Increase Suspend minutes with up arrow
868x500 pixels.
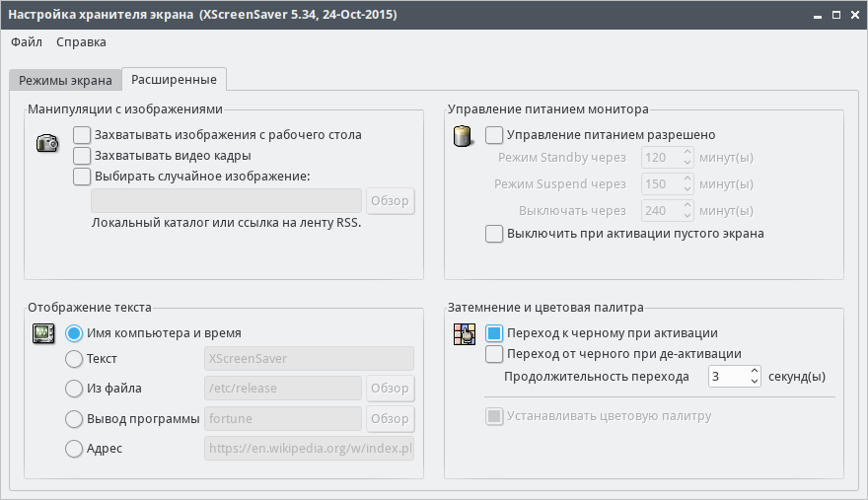[687, 179]
